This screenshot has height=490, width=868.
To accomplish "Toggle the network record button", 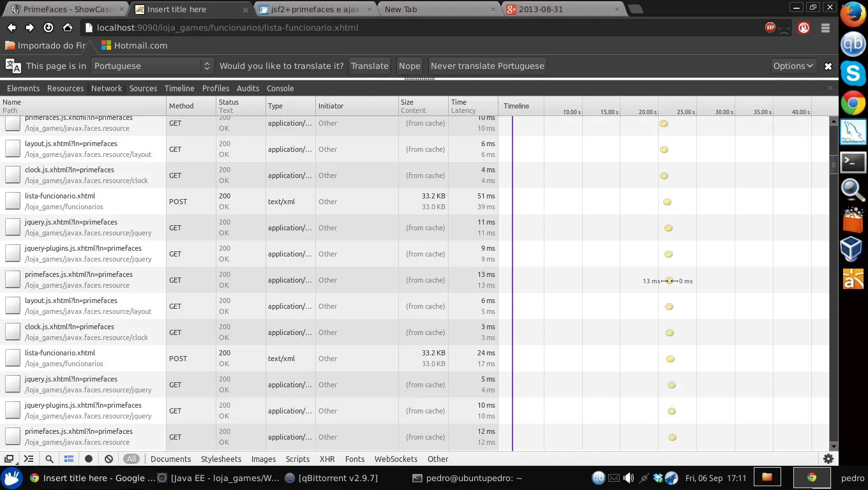I will coord(89,459).
